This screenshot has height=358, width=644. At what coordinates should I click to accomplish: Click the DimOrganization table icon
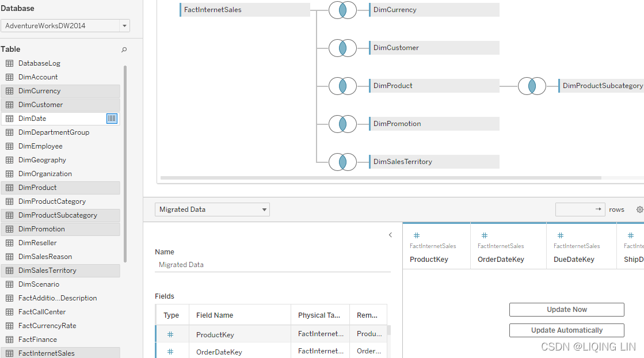pyautogui.click(x=9, y=174)
